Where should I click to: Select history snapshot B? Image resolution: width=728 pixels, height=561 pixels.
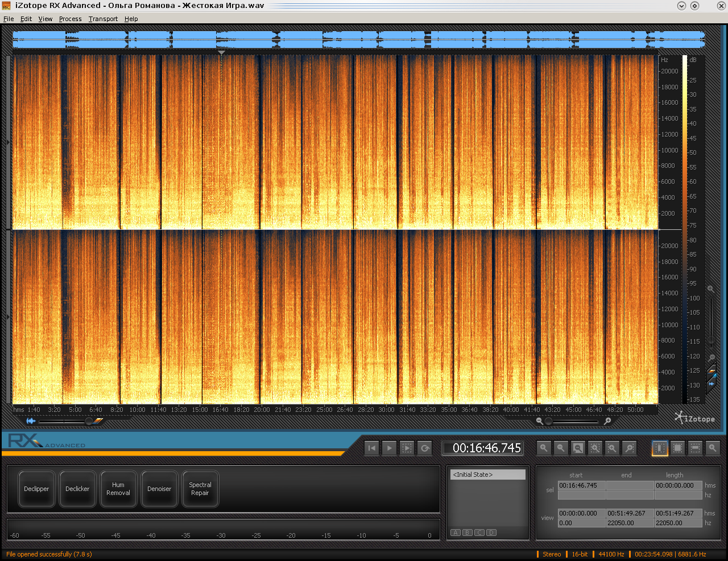468,533
